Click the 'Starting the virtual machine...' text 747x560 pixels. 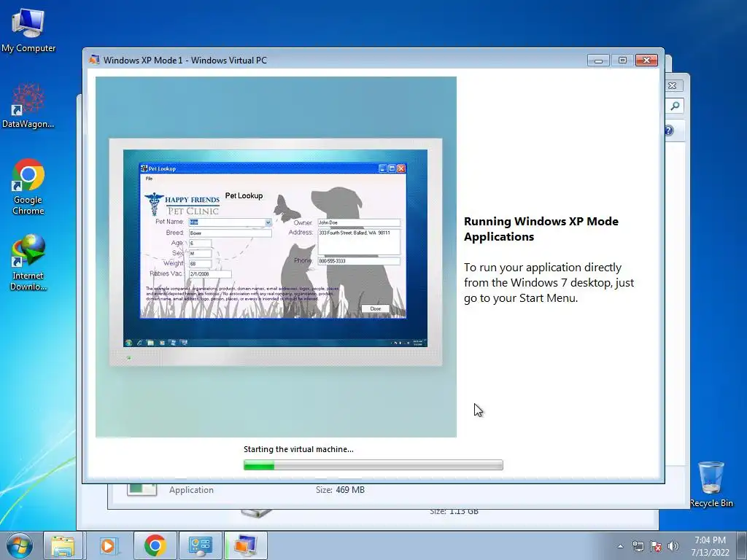tap(298, 449)
